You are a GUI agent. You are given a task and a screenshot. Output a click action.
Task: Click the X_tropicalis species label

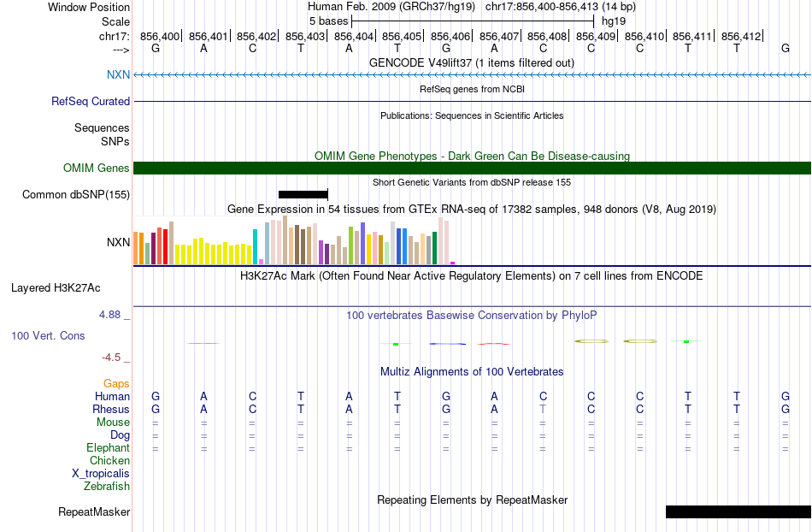tap(101, 474)
